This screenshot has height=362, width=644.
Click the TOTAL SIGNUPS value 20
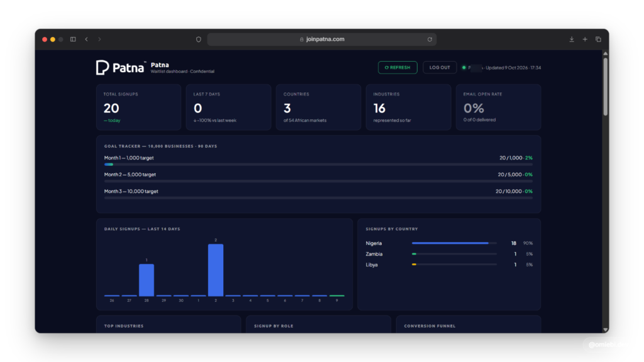(x=111, y=108)
